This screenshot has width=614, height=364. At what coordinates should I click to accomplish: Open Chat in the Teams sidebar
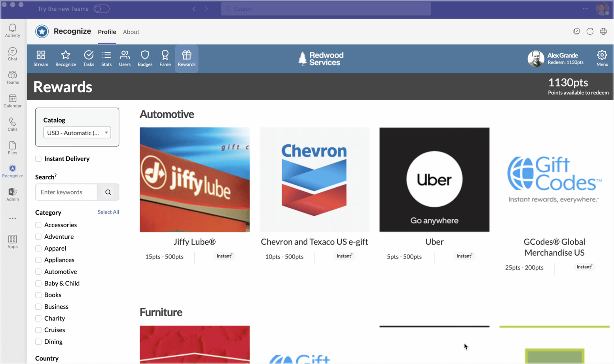tap(13, 54)
